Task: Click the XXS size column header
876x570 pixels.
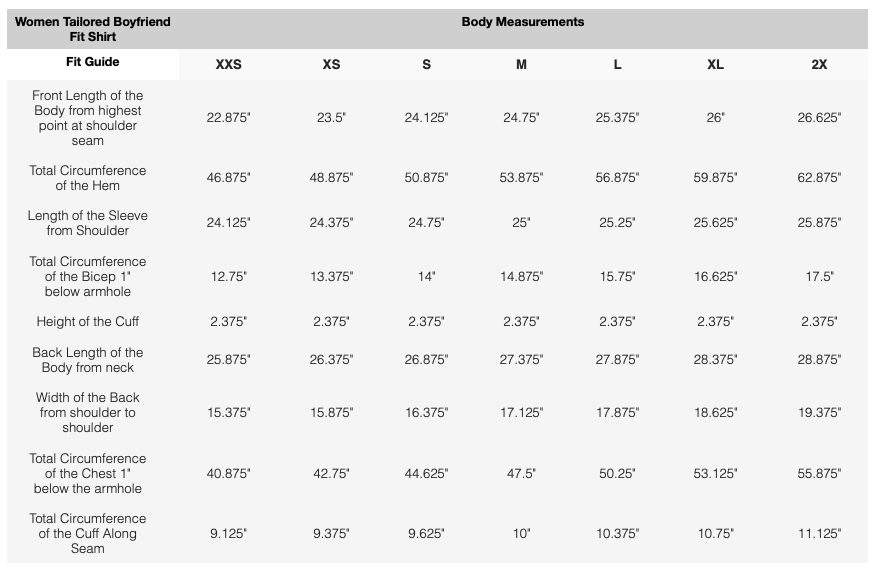Action: click(228, 64)
